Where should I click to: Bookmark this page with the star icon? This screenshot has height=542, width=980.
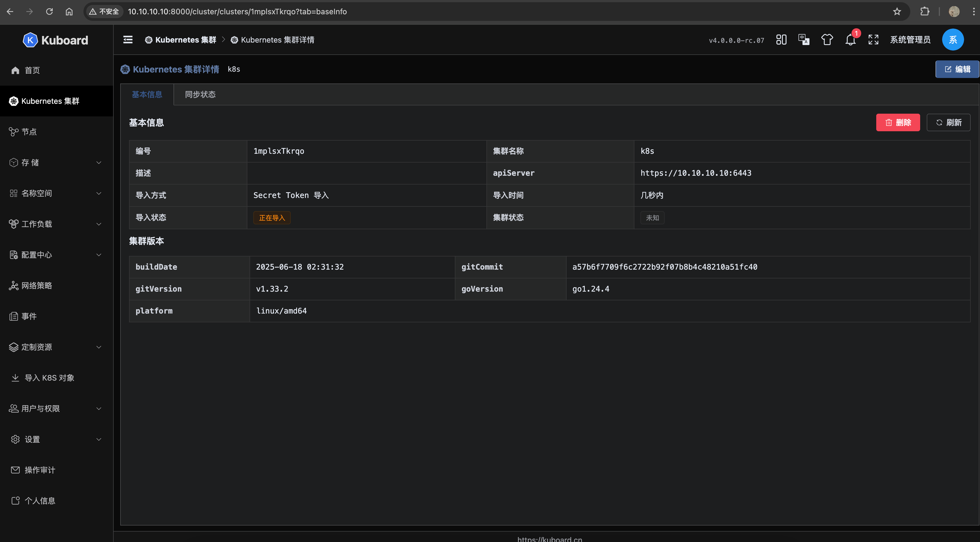897,12
